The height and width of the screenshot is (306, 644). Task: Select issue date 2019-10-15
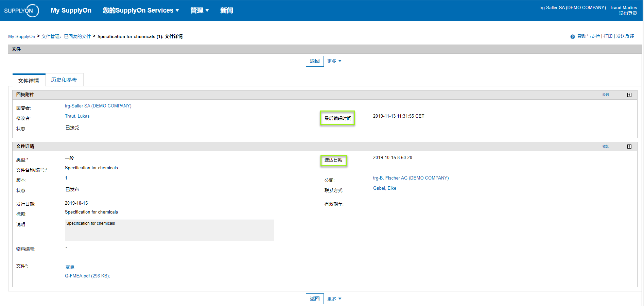click(76, 203)
